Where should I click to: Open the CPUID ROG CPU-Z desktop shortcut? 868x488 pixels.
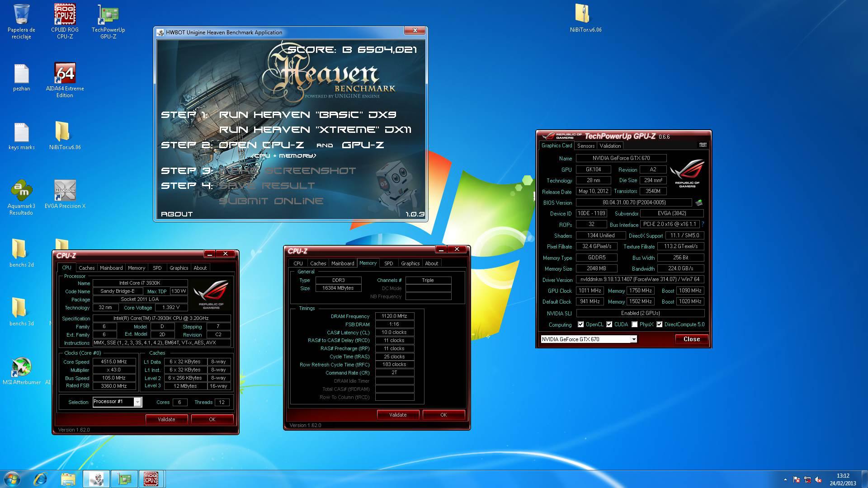point(65,21)
